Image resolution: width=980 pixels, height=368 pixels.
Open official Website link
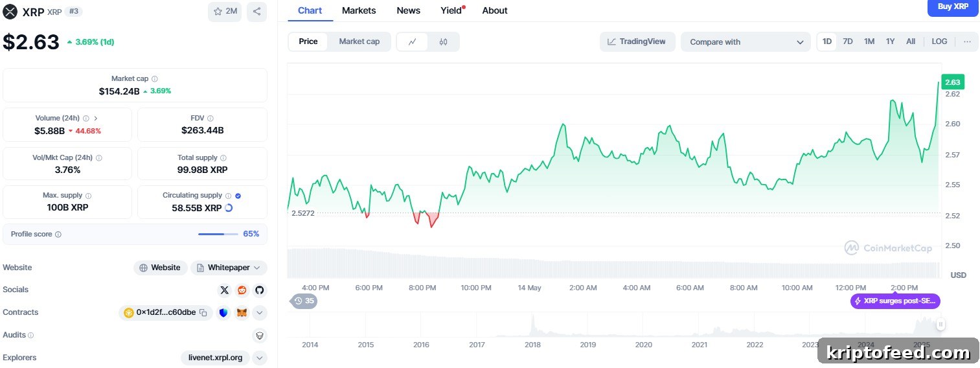tap(161, 268)
